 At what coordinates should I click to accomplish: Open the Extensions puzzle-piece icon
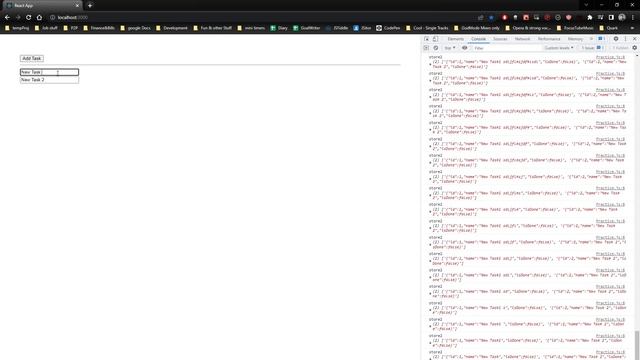point(589,18)
